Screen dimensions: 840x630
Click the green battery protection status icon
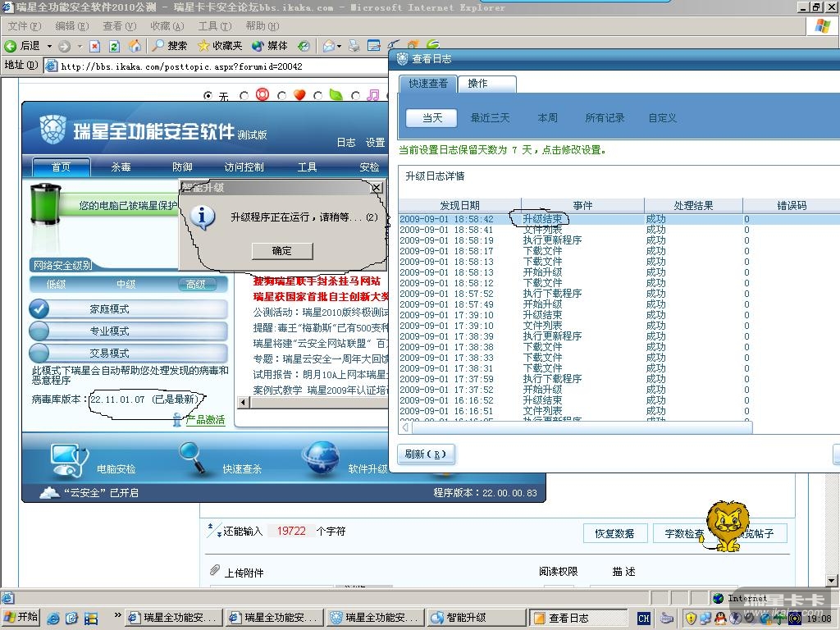point(46,203)
